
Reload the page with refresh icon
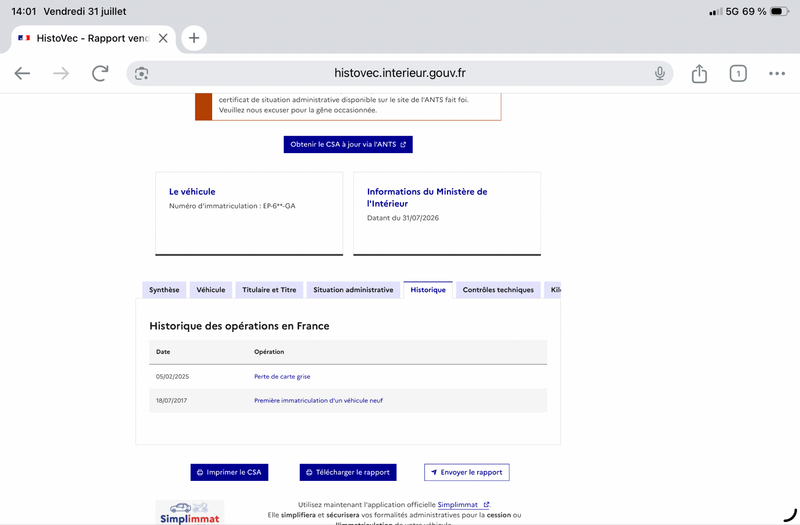point(100,73)
